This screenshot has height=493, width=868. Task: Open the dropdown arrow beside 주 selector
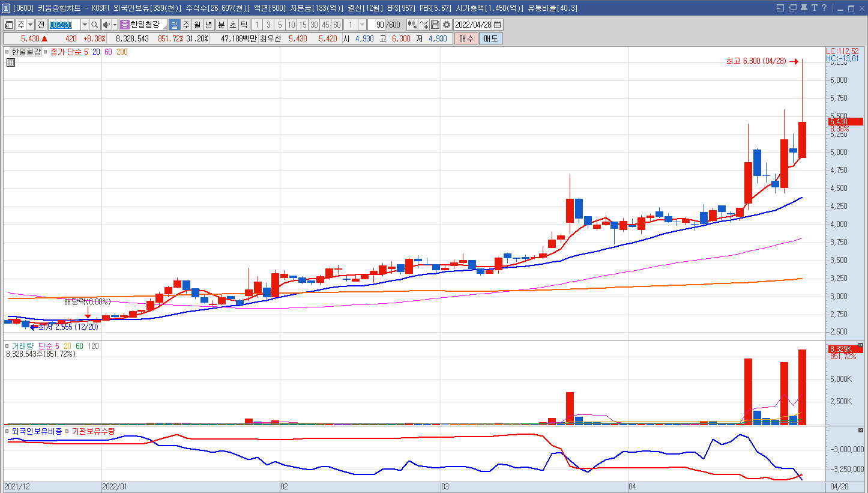(30, 25)
